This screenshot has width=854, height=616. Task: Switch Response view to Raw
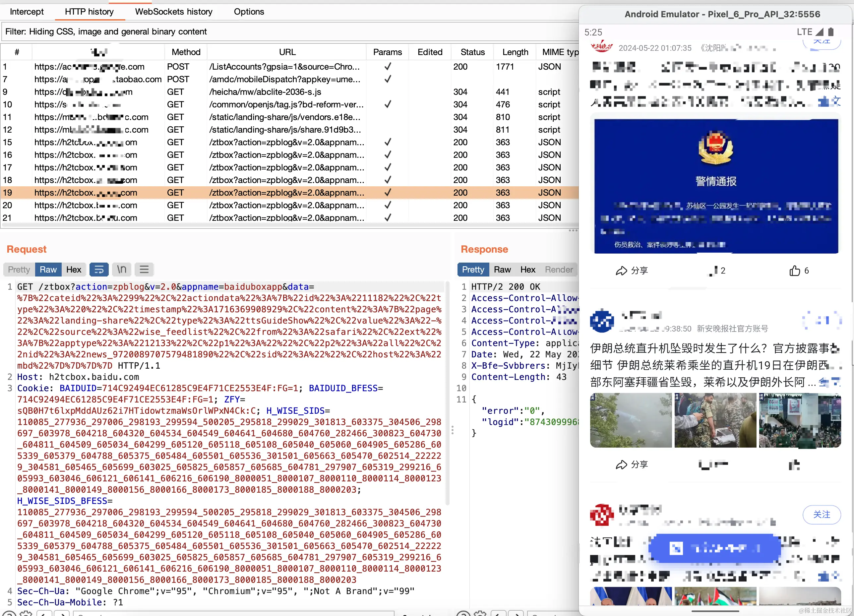502,270
